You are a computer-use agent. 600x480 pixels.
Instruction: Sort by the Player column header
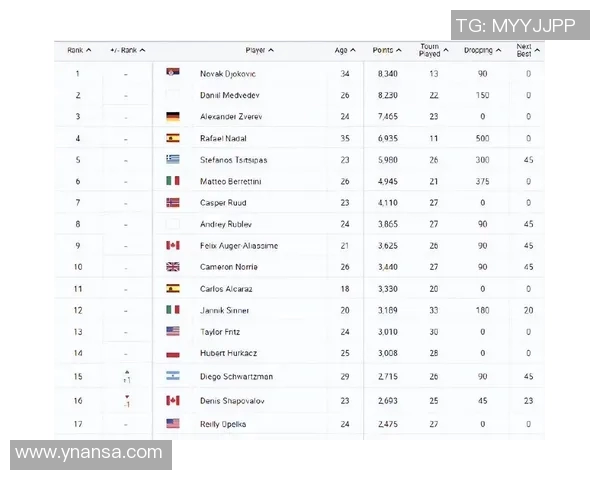[x=259, y=50]
